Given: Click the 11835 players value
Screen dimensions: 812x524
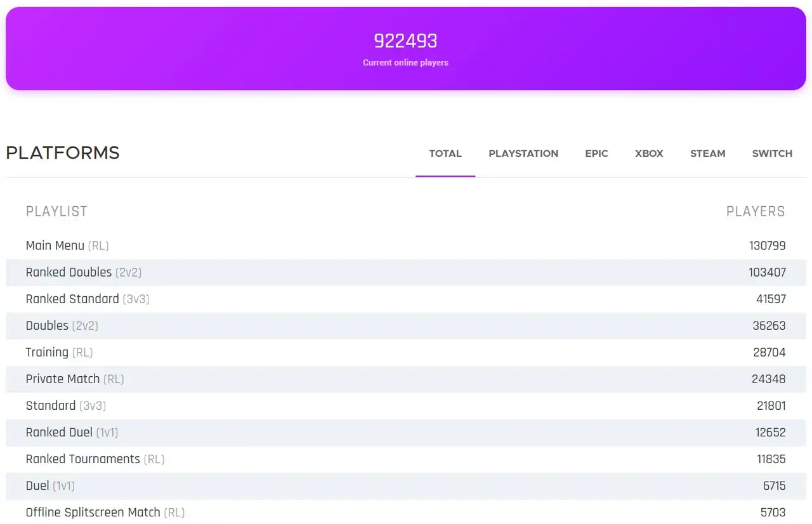Looking at the screenshot, I should 771,459.
